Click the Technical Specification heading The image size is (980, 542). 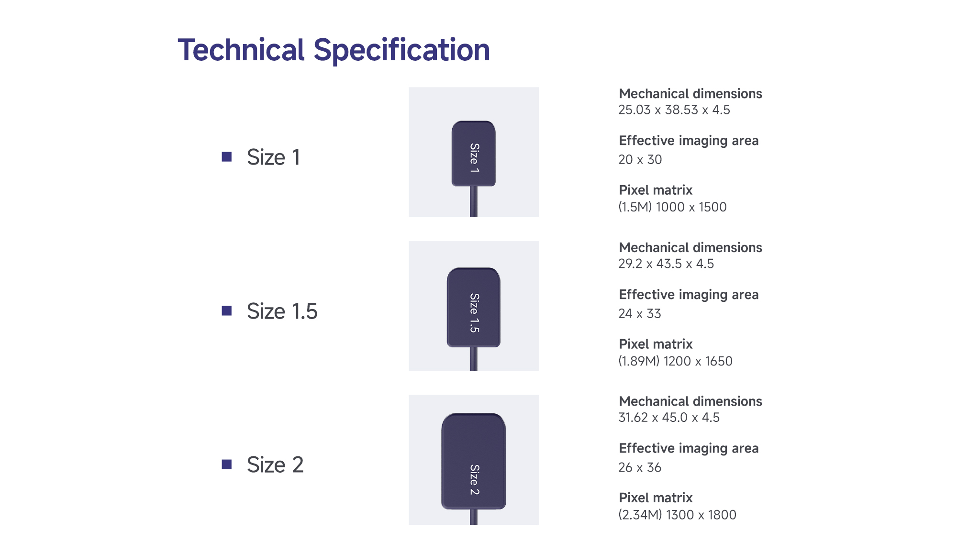tap(334, 50)
